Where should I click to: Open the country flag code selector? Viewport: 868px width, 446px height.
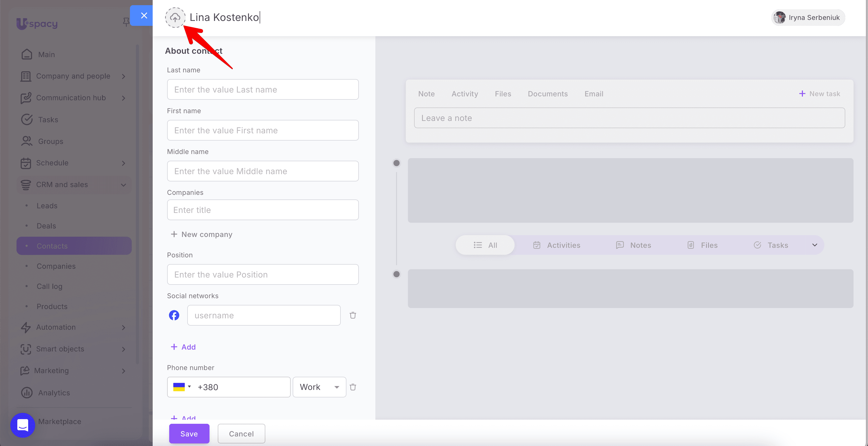coord(182,387)
